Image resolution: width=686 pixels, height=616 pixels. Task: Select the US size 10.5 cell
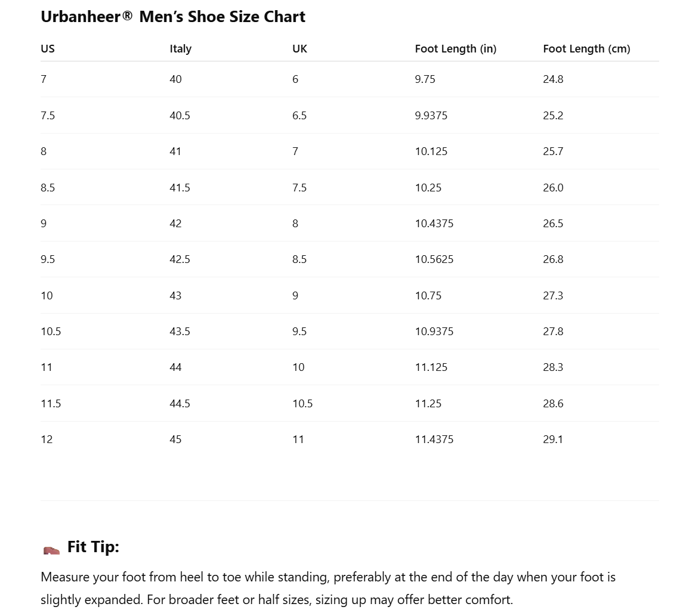coord(51,332)
